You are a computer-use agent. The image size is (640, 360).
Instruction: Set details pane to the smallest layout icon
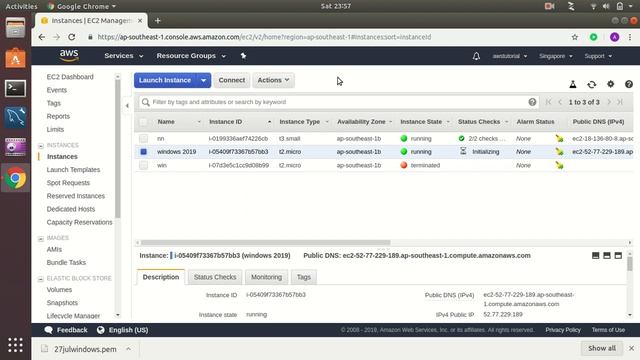click(596, 256)
